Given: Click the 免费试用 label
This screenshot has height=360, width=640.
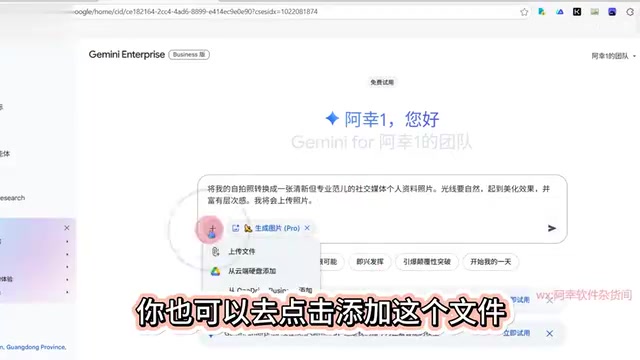Looking at the screenshot, I should (382, 82).
